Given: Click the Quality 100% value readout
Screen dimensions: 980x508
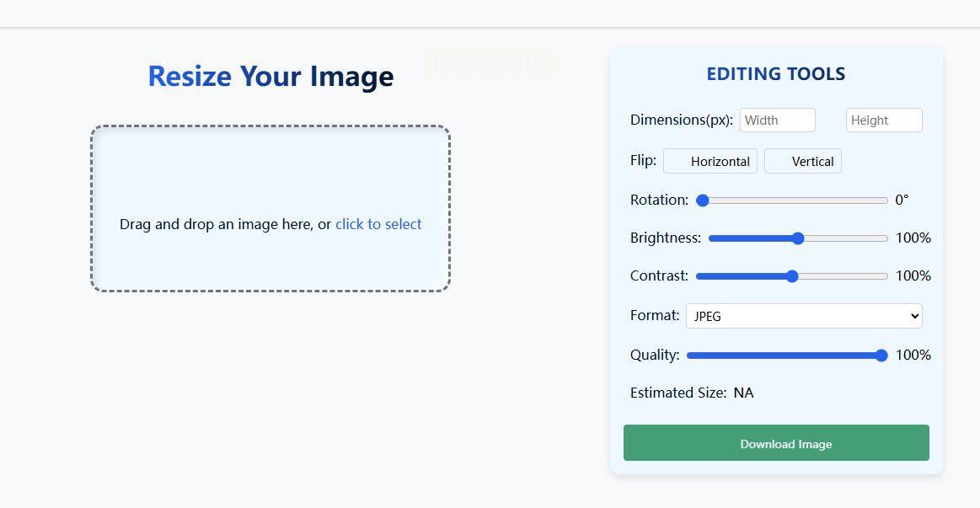Looking at the screenshot, I should [x=913, y=356].
